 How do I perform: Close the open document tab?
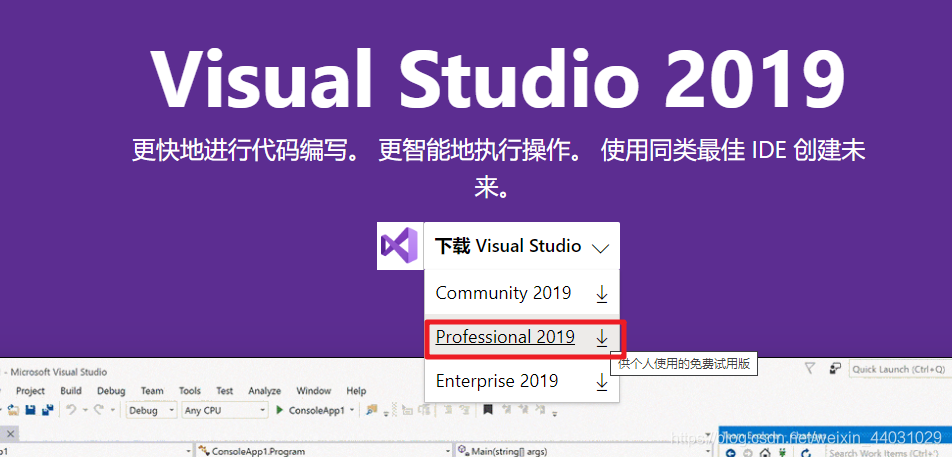10,434
